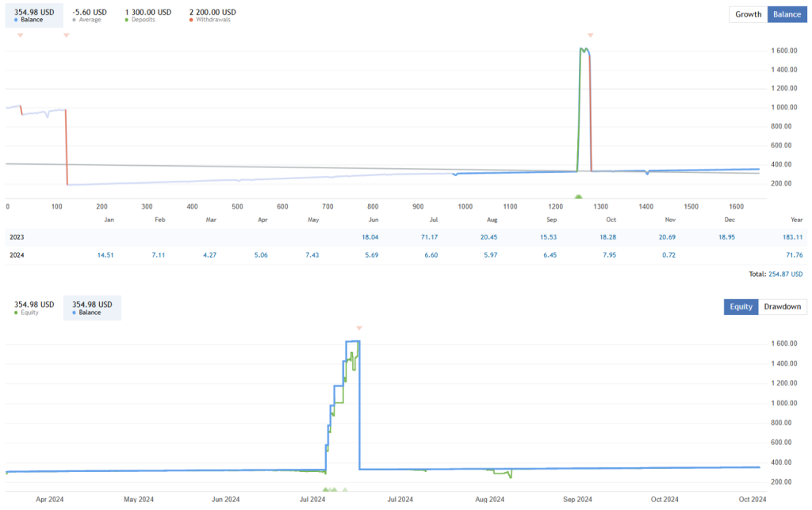Click the leftmost withdrawal triangle on the upper chart

pyautogui.click(x=20, y=36)
